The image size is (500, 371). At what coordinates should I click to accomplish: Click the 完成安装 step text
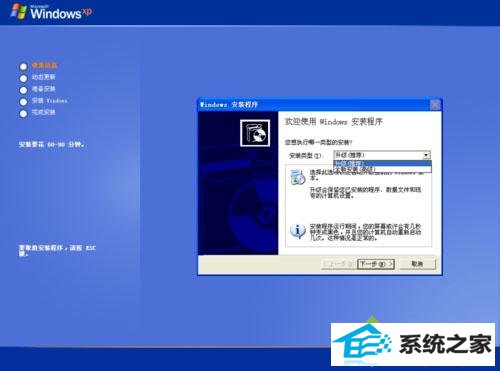44,112
